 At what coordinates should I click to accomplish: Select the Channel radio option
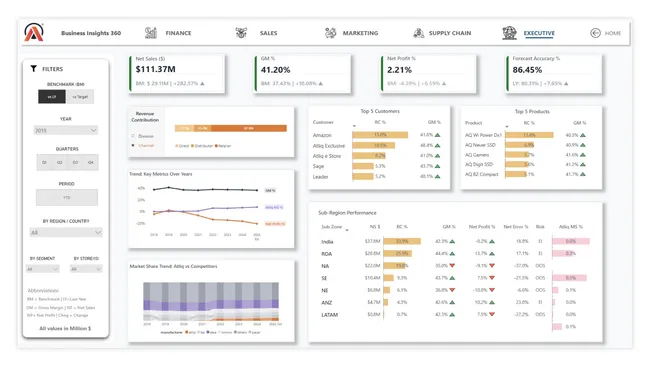coord(133,145)
